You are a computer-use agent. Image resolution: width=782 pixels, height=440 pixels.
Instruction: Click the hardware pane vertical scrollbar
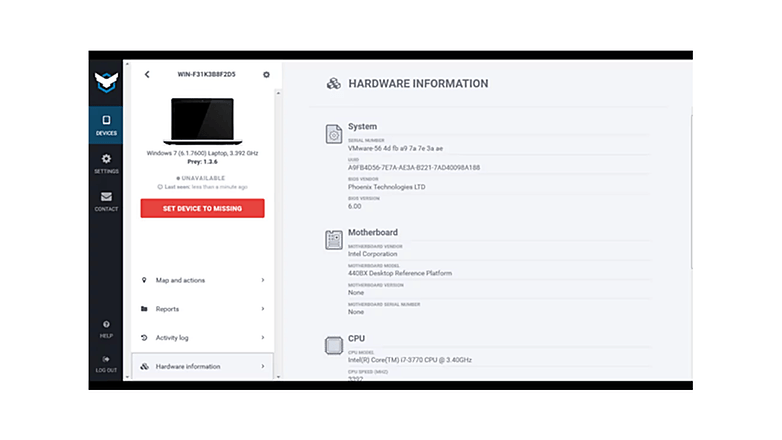(691, 192)
